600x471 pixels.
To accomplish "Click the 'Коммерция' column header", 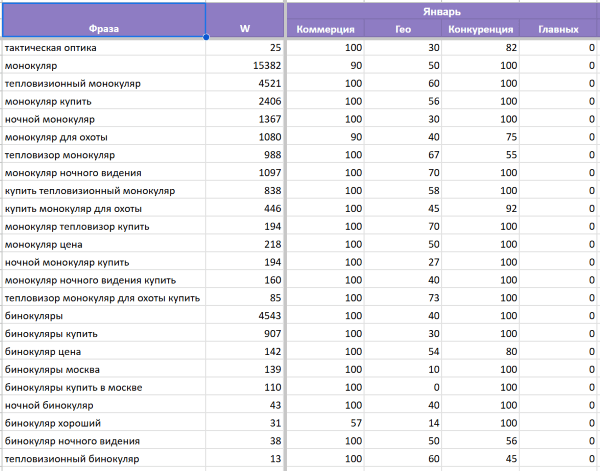I will coord(325,29).
